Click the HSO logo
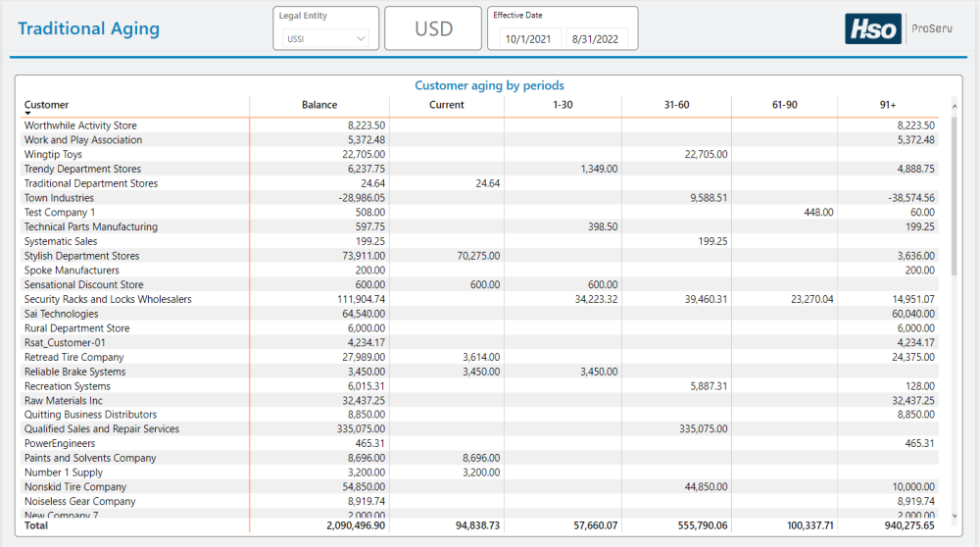Image resolution: width=980 pixels, height=547 pixels. pyautogui.click(x=871, y=29)
